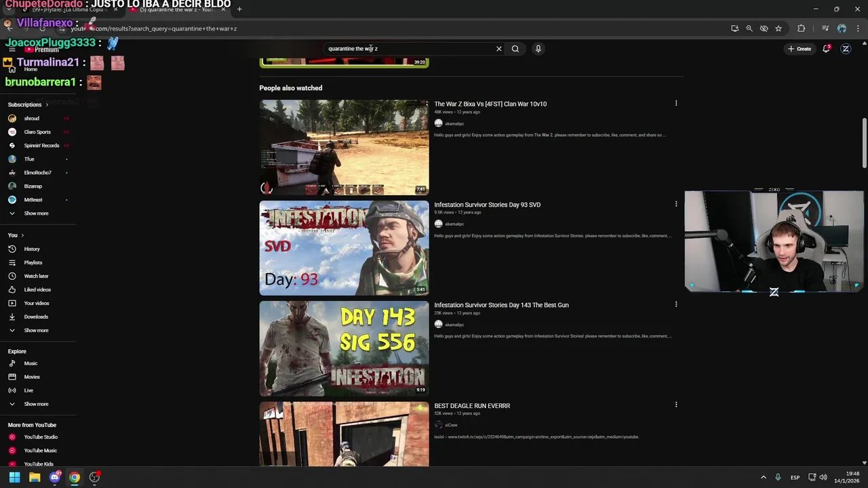Image resolution: width=868 pixels, height=488 pixels.
Task: Open the Chrome profile avatar
Action: (x=842, y=28)
